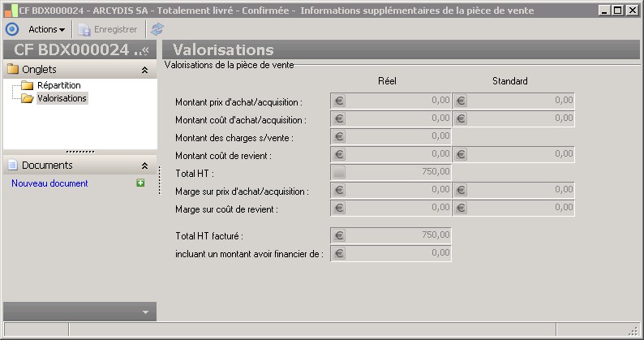Collapse the Documents section
The width and height of the screenshot is (644, 340).
144,166
